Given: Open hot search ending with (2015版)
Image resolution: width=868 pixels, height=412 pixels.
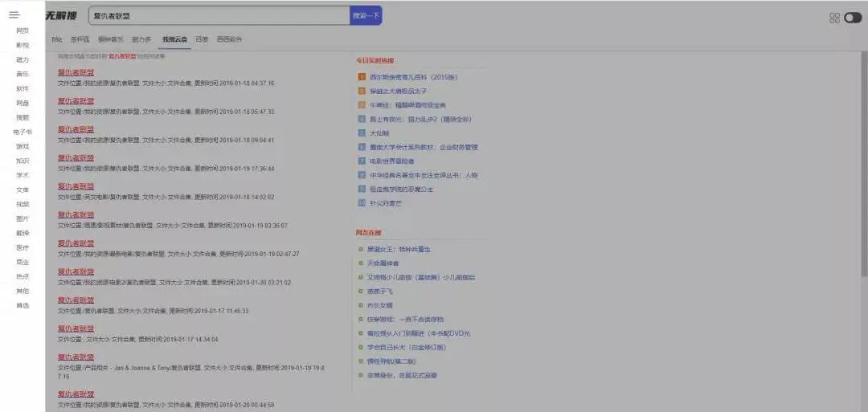Looking at the screenshot, I should click(414, 77).
